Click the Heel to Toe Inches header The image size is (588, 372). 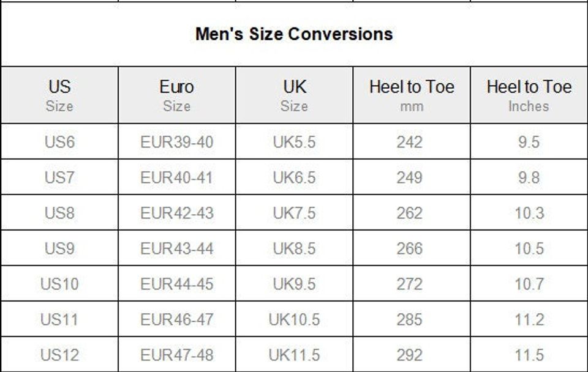point(529,95)
